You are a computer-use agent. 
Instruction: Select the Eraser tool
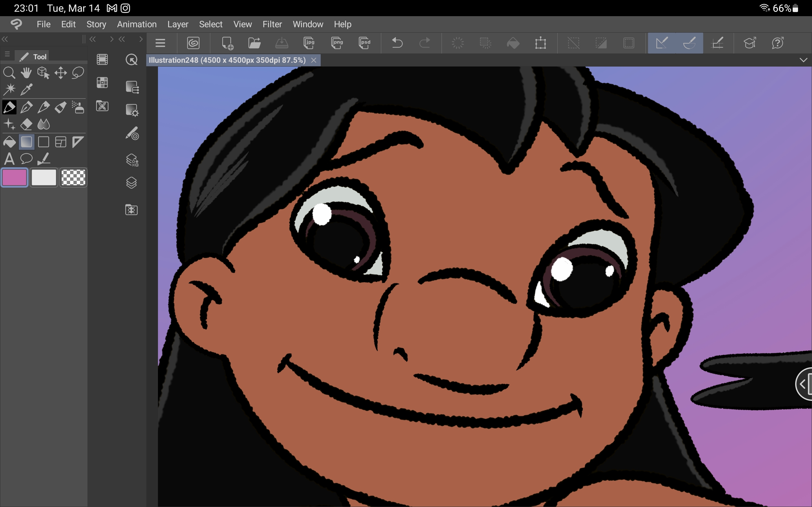[x=26, y=125]
